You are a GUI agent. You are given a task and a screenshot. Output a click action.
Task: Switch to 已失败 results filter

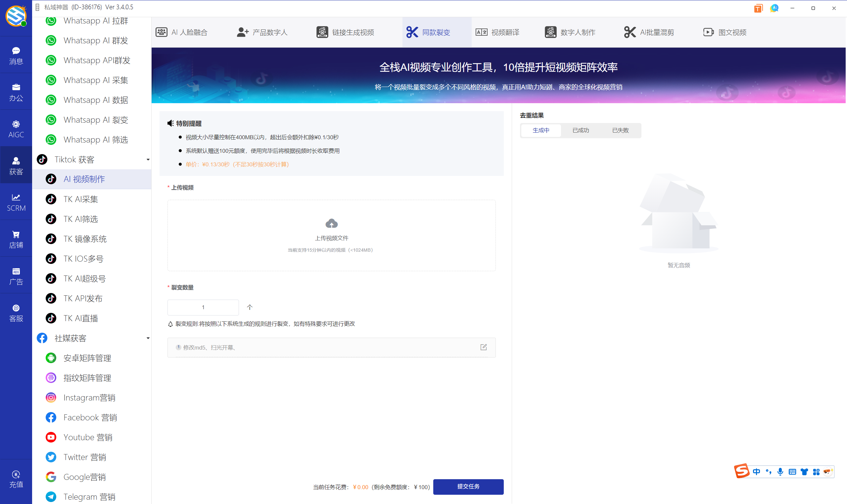click(x=620, y=130)
